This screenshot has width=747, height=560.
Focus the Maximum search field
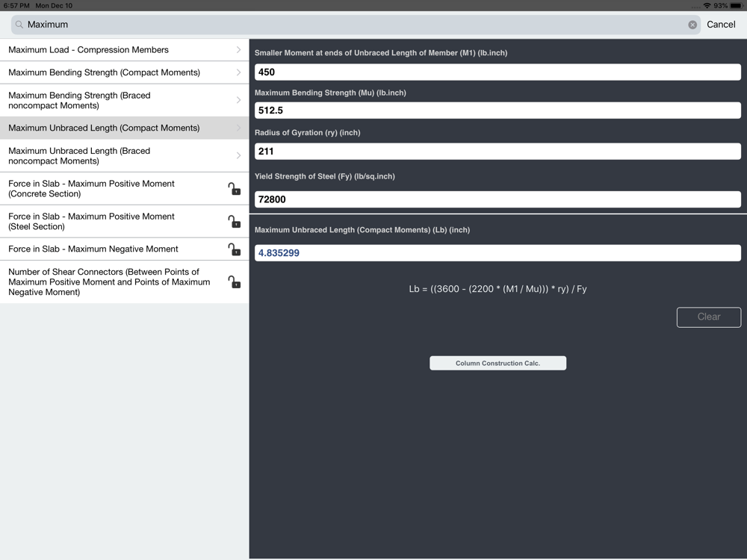click(x=356, y=25)
